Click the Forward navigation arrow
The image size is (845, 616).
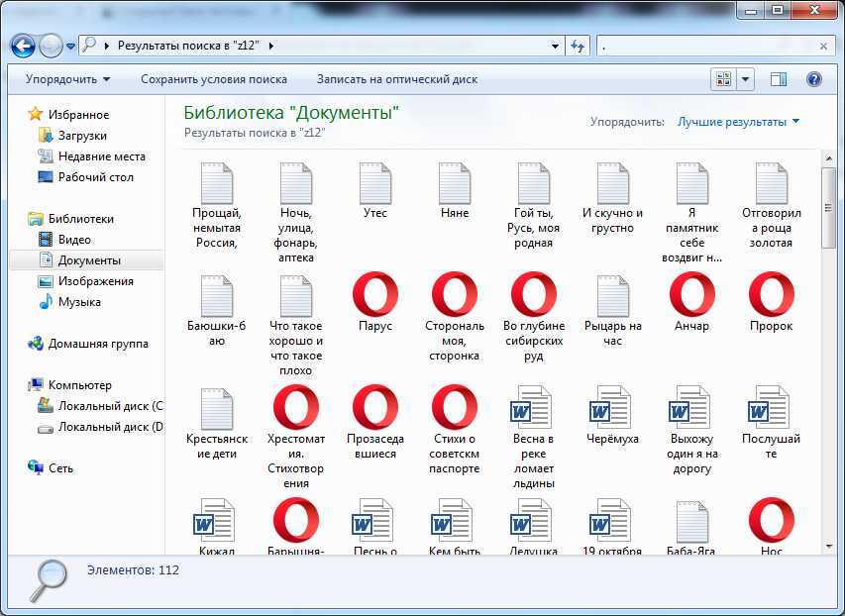52,47
